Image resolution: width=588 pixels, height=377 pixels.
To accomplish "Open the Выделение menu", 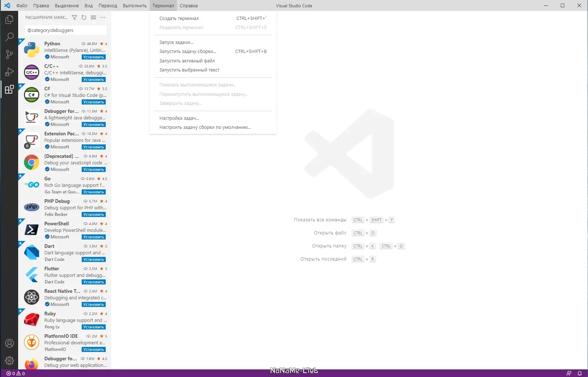I will [67, 5].
